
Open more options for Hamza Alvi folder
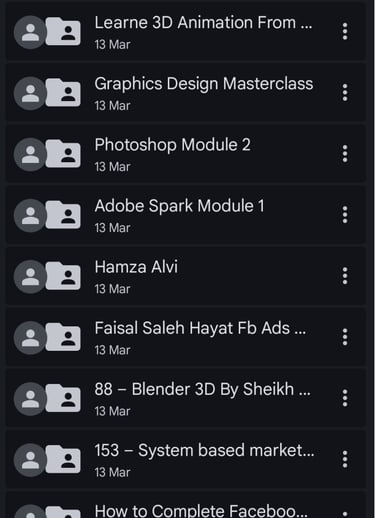(x=345, y=276)
